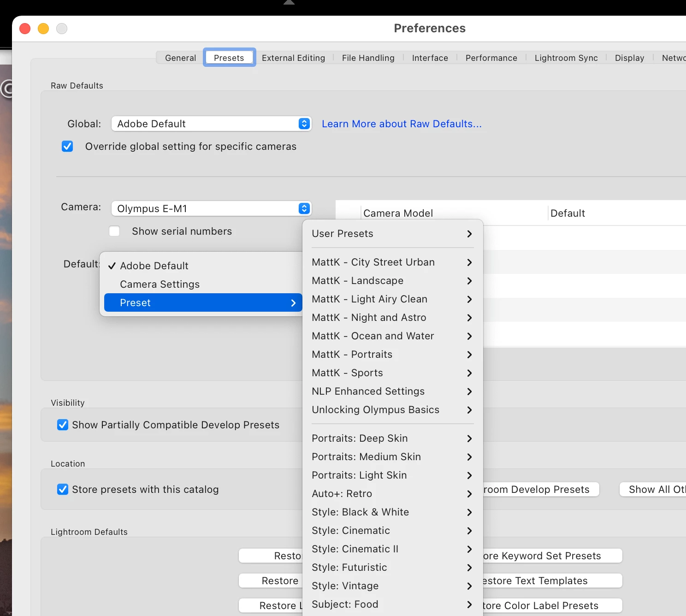The height and width of the screenshot is (616, 686).
Task: Open the Lightroom Sync tab
Action: click(566, 58)
